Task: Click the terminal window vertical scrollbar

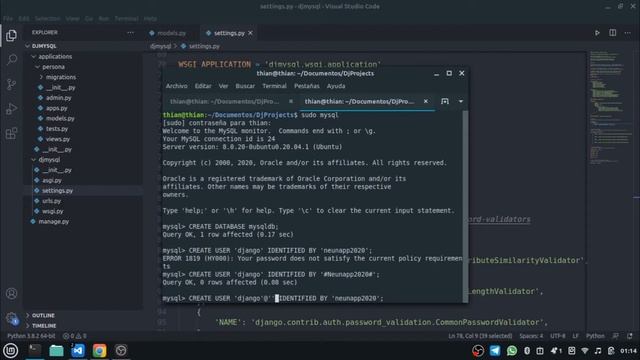Action: pyautogui.click(x=465, y=206)
